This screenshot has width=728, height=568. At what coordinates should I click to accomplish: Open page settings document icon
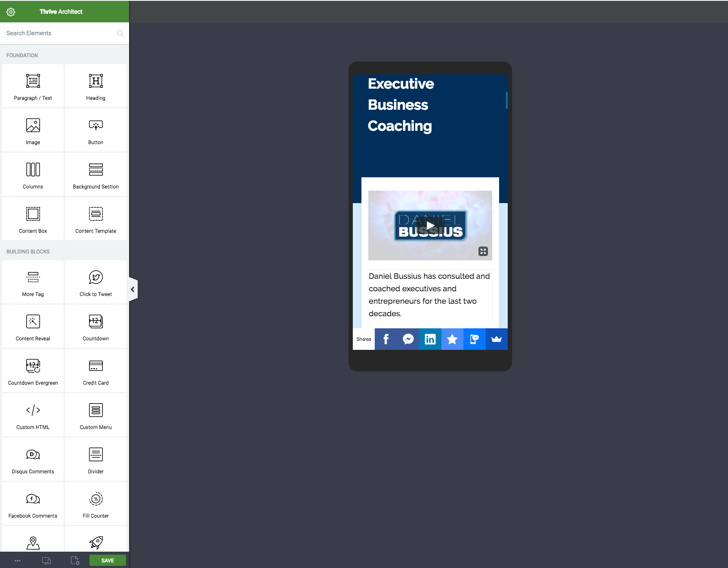74,560
